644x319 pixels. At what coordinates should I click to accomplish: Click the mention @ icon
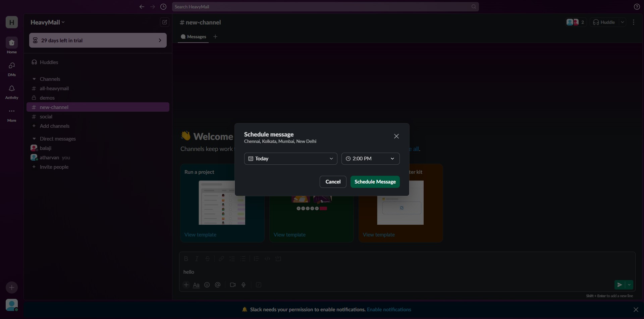(218, 285)
